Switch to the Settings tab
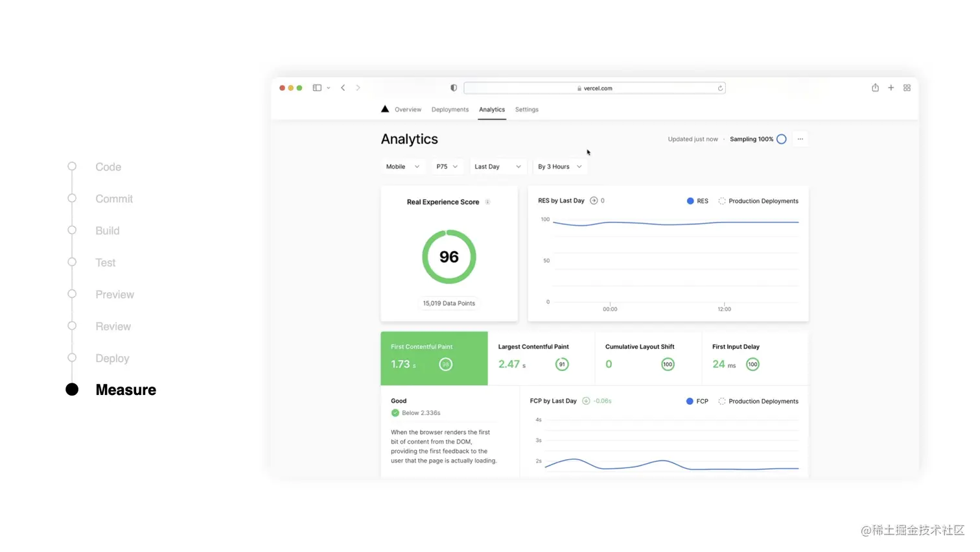The width and height of the screenshot is (980, 552). pyautogui.click(x=527, y=110)
